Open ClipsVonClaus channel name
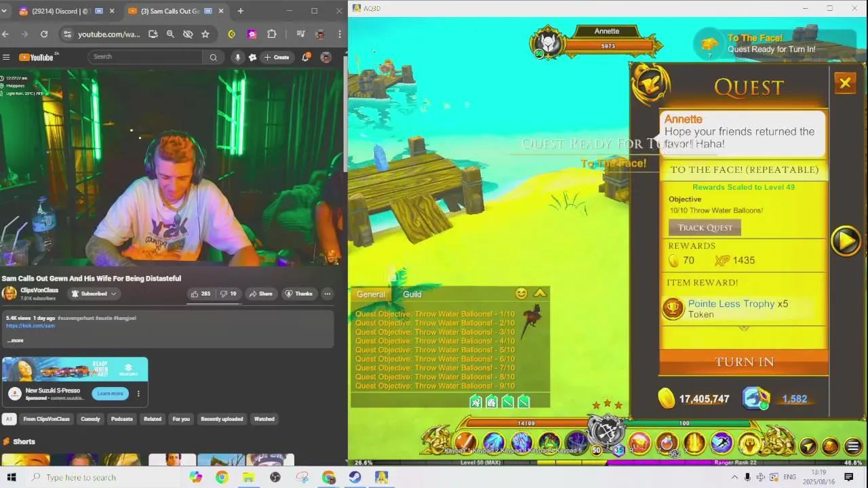The height and width of the screenshot is (488, 868). [x=39, y=290]
